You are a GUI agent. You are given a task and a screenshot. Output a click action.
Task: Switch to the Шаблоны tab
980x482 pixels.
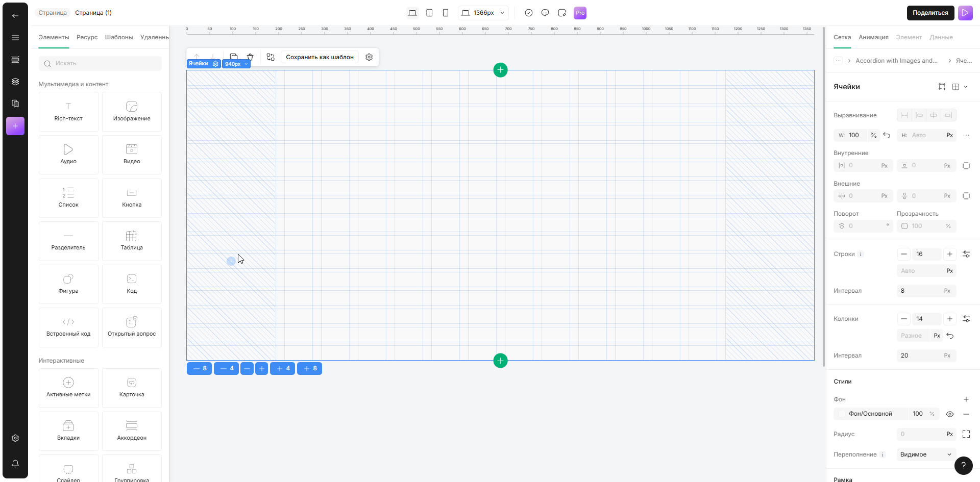pos(119,37)
